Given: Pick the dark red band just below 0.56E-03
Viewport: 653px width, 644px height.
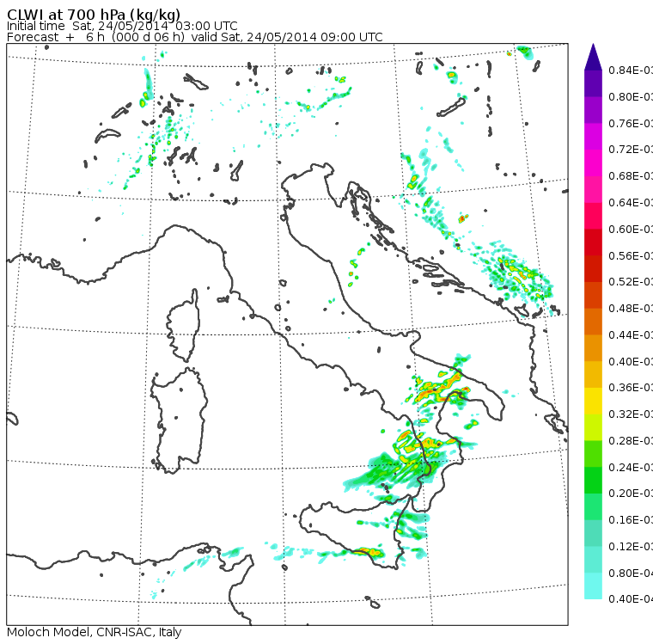Looking at the screenshot, I should pyautogui.click(x=593, y=268).
